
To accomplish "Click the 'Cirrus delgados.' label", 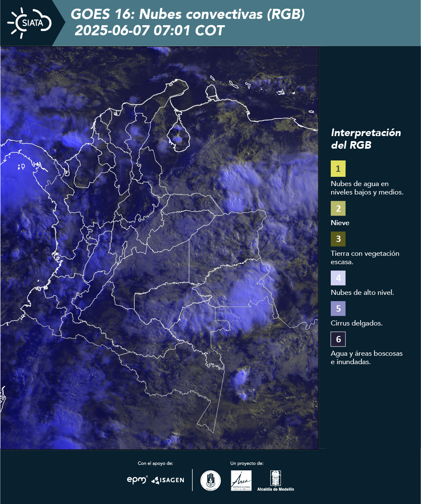I will [x=356, y=323].
